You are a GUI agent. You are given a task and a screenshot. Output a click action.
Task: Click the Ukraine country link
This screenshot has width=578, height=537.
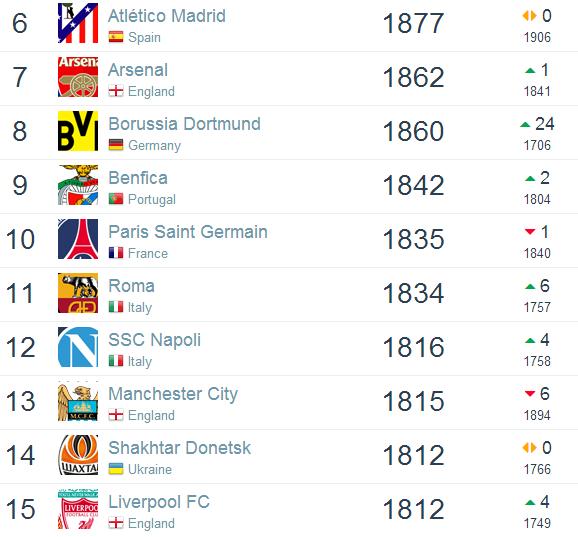pyautogui.click(x=150, y=469)
